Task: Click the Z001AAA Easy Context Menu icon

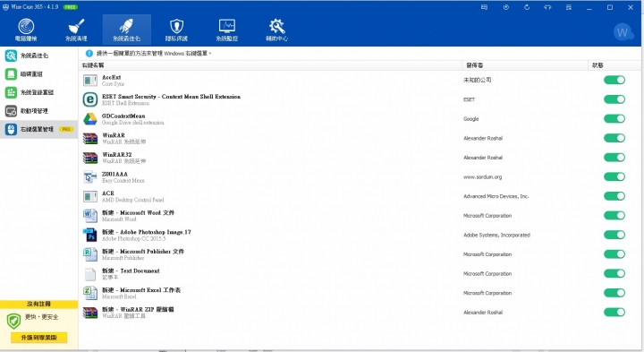Action: click(90, 176)
